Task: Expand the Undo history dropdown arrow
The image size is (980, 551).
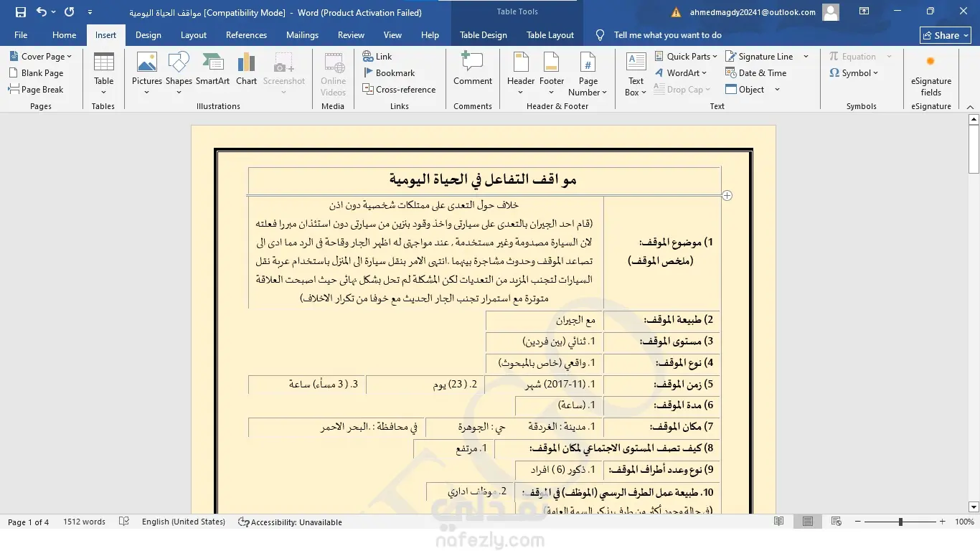Action: pos(54,12)
